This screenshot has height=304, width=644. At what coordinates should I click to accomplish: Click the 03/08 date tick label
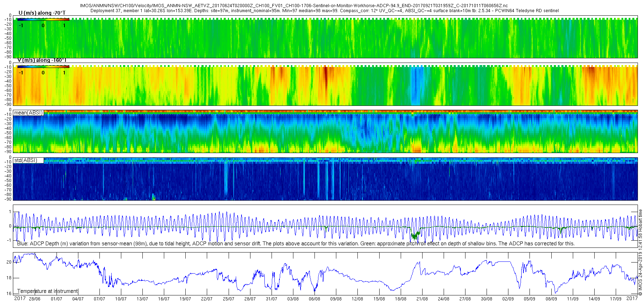pos(293,299)
